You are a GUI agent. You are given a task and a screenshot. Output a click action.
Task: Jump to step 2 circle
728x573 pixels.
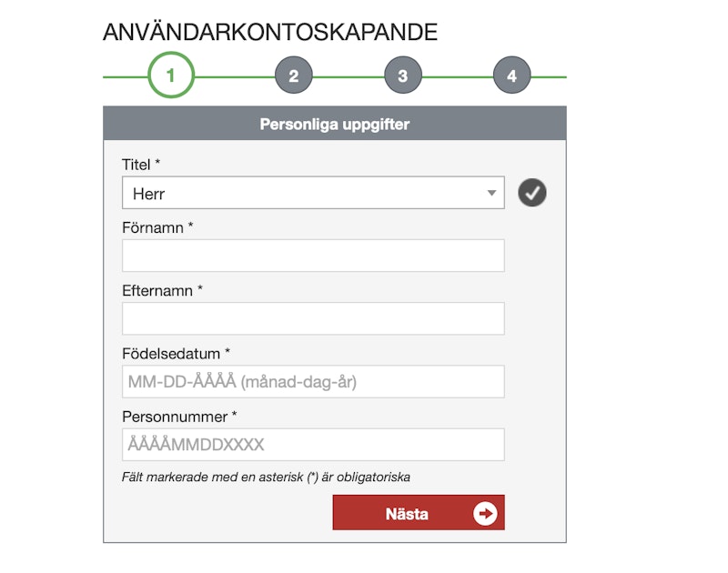(293, 76)
